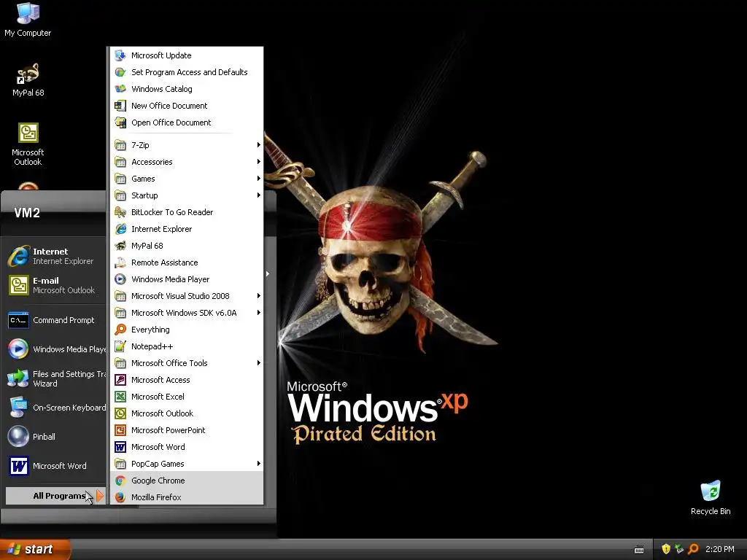Open BitLocker To Go Reader
Viewport: 747px width, 560px height.
click(187, 212)
